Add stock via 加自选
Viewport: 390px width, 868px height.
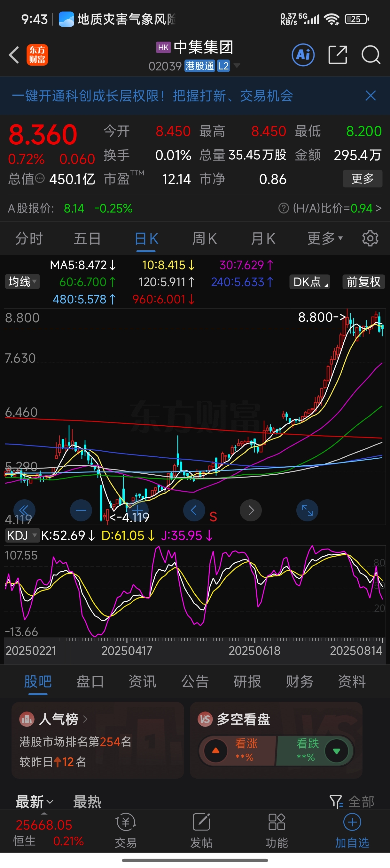[x=352, y=830]
